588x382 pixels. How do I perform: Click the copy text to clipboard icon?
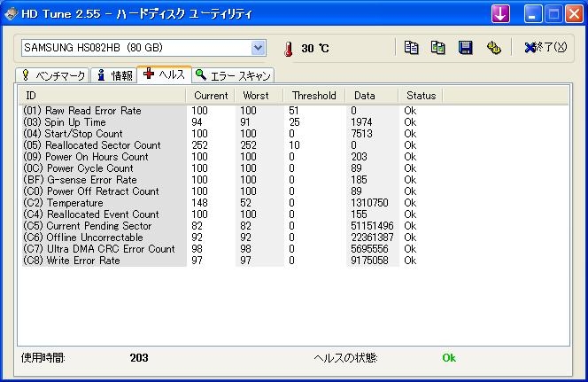click(x=411, y=48)
